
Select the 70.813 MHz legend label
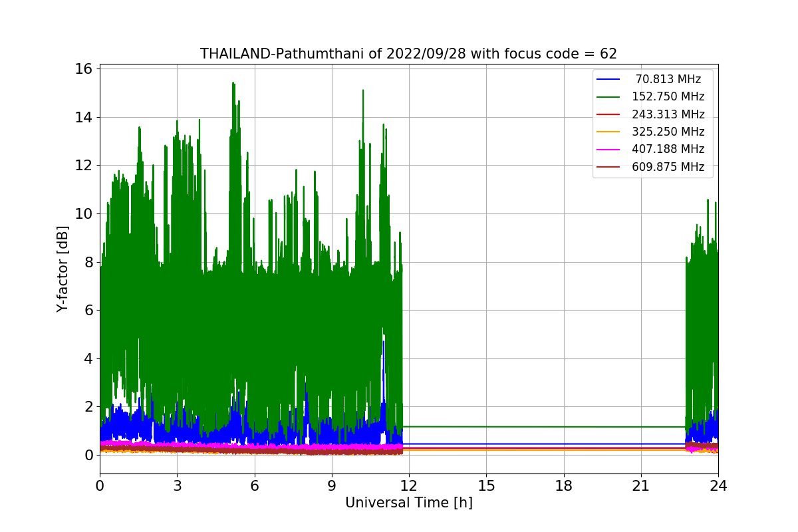tap(668, 79)
